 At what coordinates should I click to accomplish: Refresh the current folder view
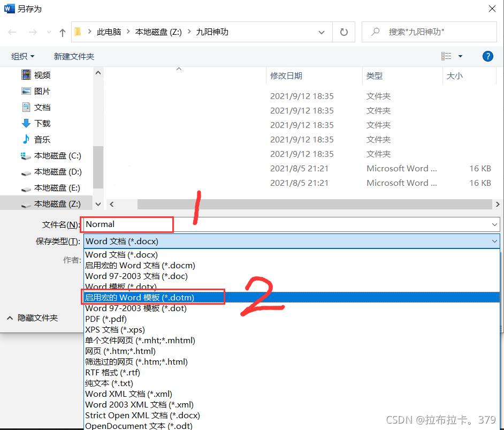point(343,32)
